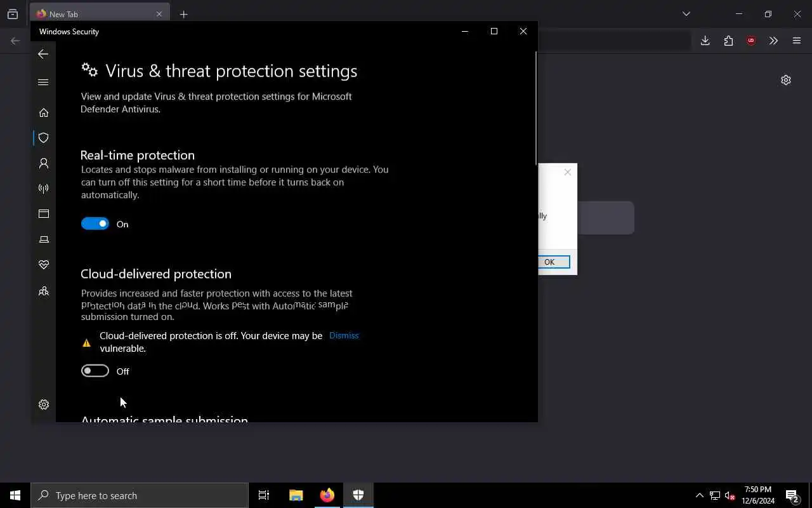Open the hamburger navigation menu
Screen dimensions: 812x508
[x=43, y=82]
